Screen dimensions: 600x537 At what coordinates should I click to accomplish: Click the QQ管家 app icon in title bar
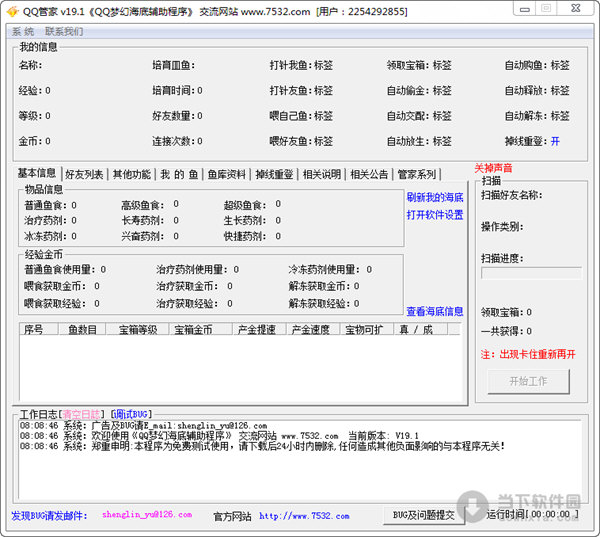pyautogui.click(x=13, y=11)
